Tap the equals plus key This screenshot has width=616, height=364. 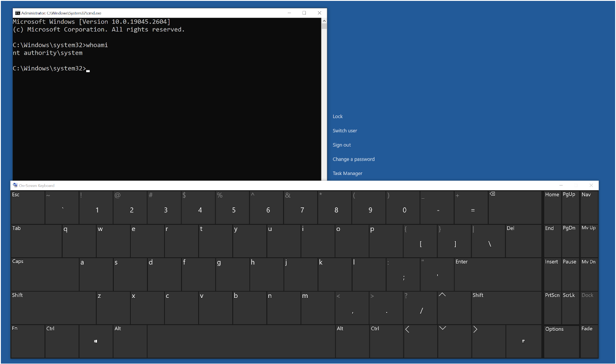point(472,207)
